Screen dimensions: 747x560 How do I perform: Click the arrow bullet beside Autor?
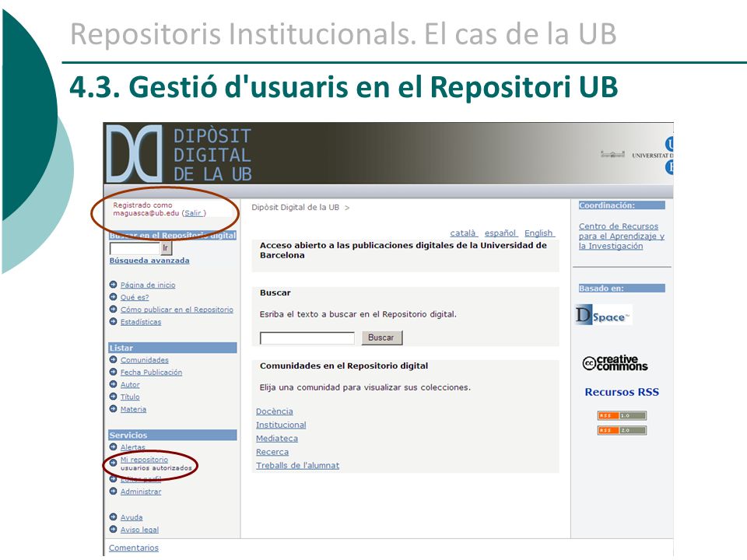[x=113, y=384]
